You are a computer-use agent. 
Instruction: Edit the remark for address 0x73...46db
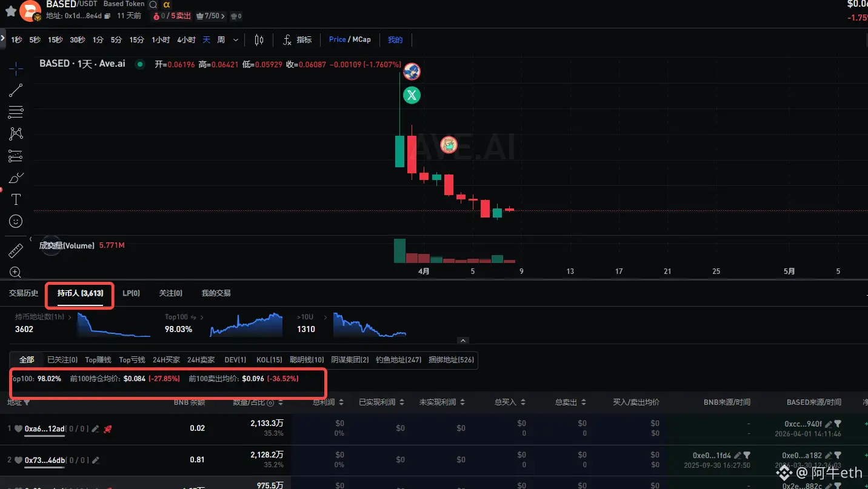click(x=95, y=460)
